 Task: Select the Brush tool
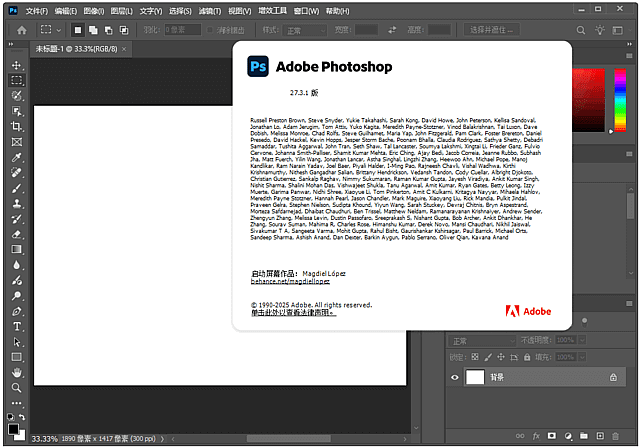(16, 188)
